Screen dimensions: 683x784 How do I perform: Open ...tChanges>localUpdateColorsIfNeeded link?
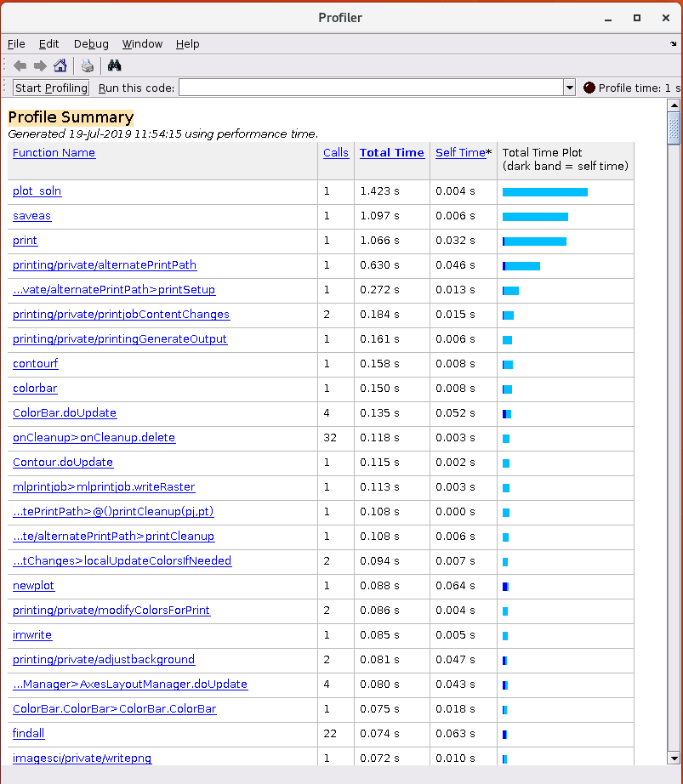pyautogui.click(x=122, y=561)
